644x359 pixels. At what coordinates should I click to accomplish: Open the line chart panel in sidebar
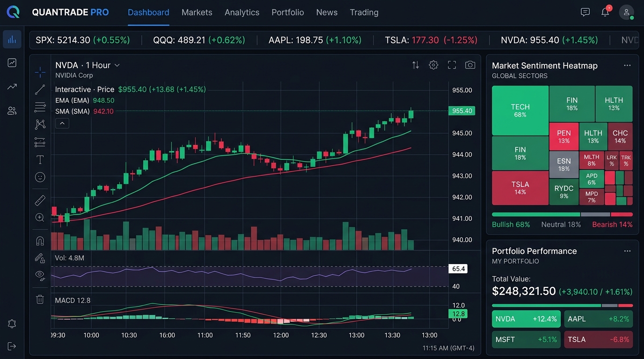[x=12, y=63]
